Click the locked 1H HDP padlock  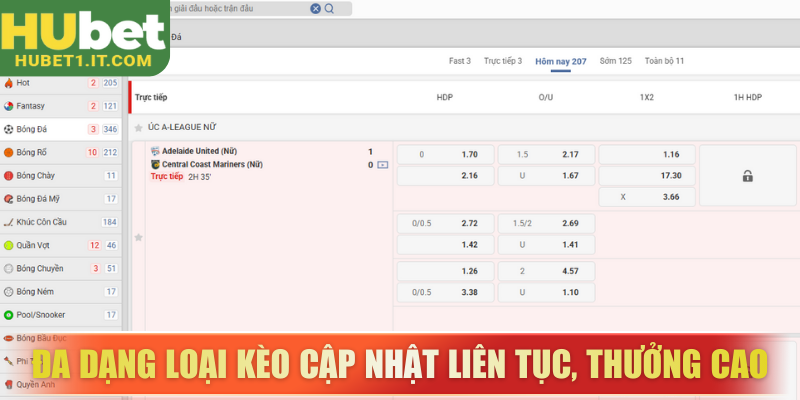pyautogui.click(x=747, y=176)
